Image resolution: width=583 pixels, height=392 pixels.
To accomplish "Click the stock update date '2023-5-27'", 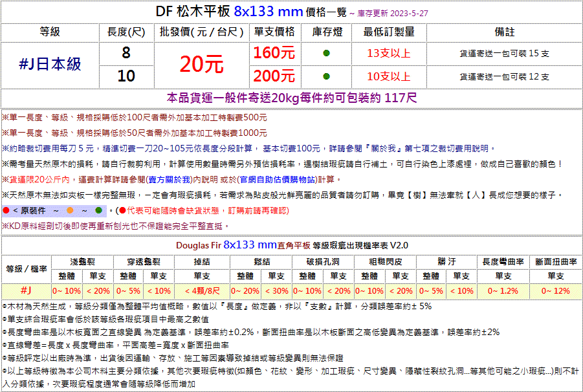I will coord(410,14).
